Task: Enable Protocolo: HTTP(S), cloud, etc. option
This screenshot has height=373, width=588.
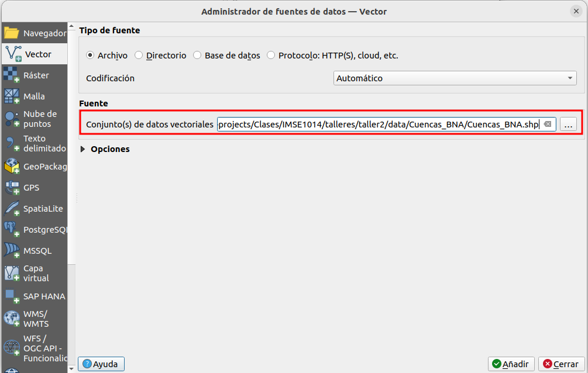Action: point(271,56)
